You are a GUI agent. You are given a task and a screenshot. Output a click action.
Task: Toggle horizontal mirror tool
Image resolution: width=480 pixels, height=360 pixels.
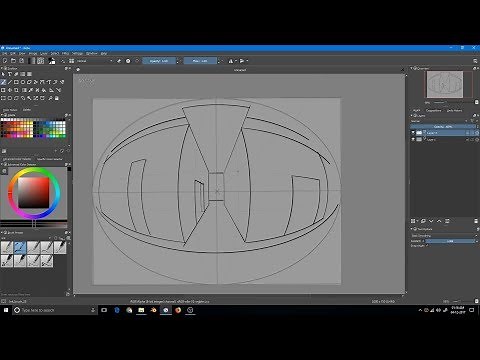point(230,61)
